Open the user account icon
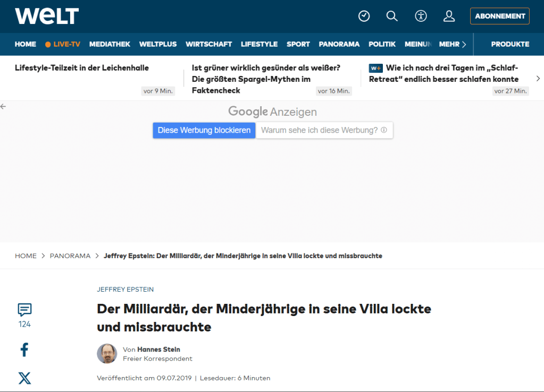Screen dimensions: 544x392 pyautogui.click(x=449, y=16)
